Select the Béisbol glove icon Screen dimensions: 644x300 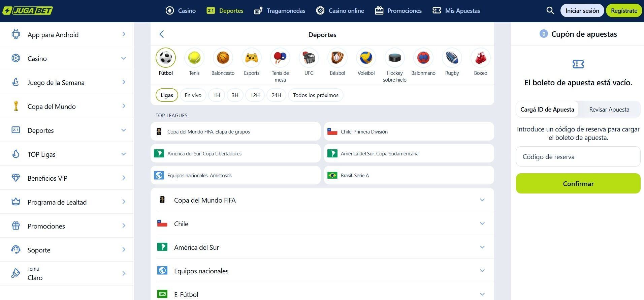[x=337, y=58]
